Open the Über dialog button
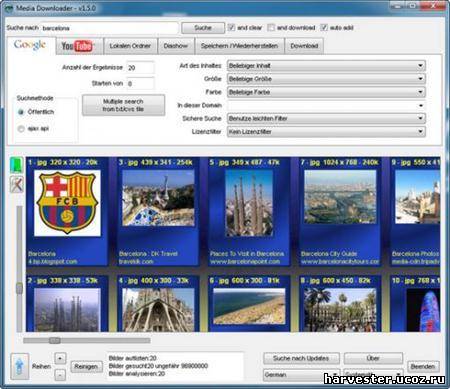450x389 pixels. [373, 358]
